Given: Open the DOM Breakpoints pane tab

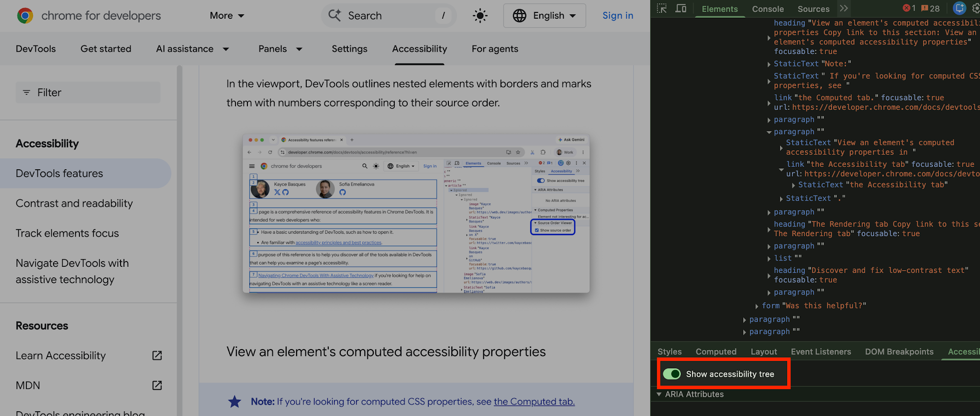Looking at the screenshot, I should coord(899,352).
